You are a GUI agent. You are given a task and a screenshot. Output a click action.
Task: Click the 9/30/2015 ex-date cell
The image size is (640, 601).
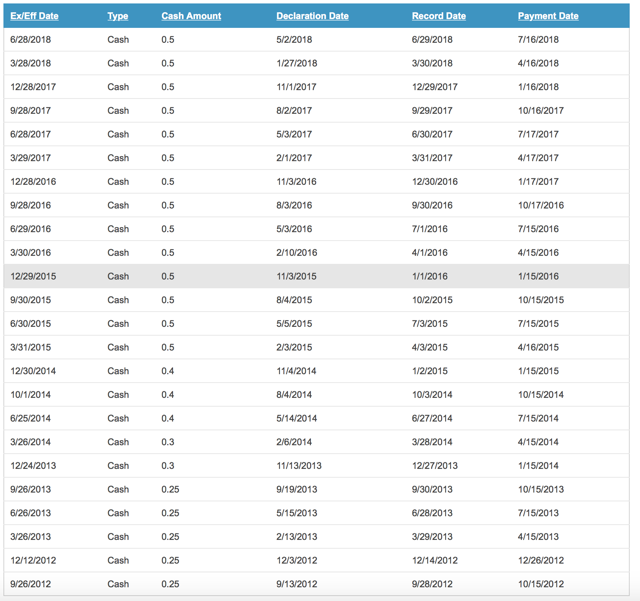[31, 300]
